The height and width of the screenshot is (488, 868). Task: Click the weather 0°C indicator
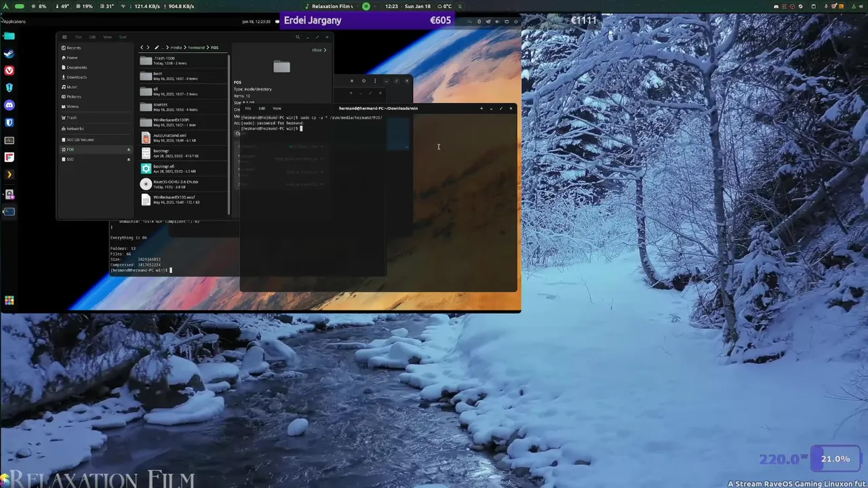tap(445, 6)
